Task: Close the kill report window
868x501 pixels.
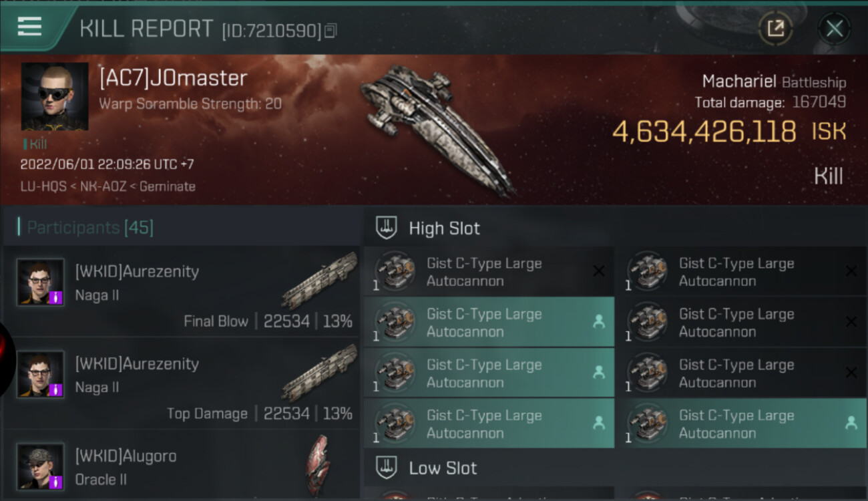Action: tap(834, 29)
